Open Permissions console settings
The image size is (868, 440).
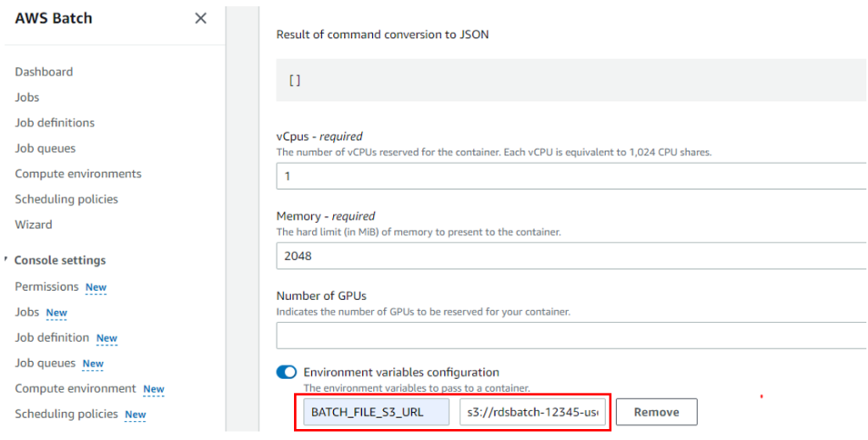click(47, 287)
